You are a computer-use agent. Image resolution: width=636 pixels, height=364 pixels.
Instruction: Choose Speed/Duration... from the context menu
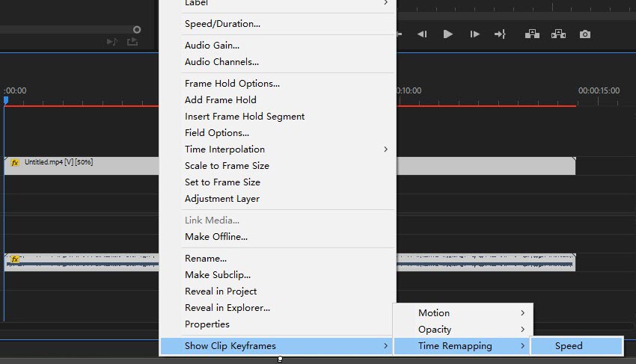coord(222,24)
